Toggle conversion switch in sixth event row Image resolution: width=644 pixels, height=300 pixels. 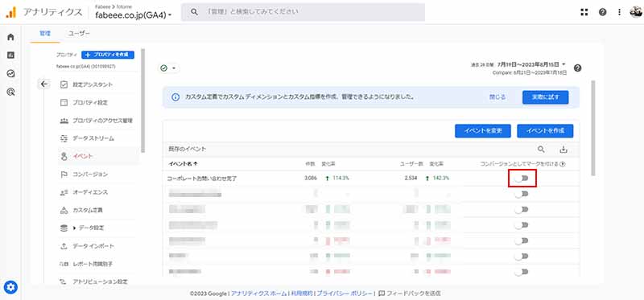click(x=522, y=256)
